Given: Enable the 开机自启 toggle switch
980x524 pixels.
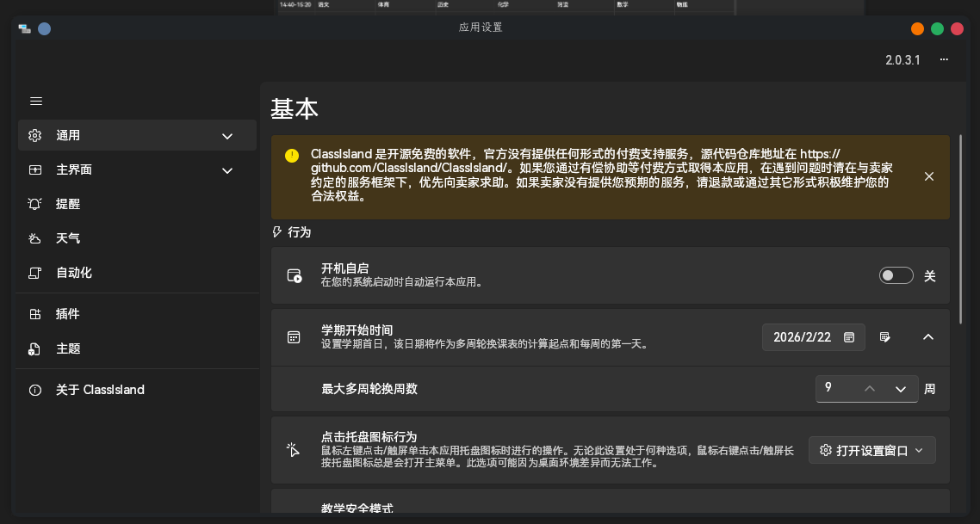Looking at the screenshot, I should pos(896,276).
